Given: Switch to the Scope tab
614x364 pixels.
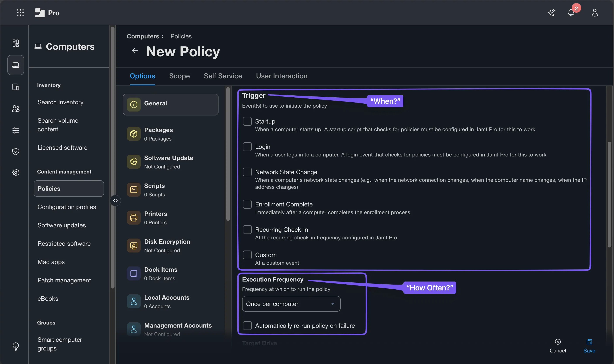Looking at the screenshot, I should tap(180, 76).
